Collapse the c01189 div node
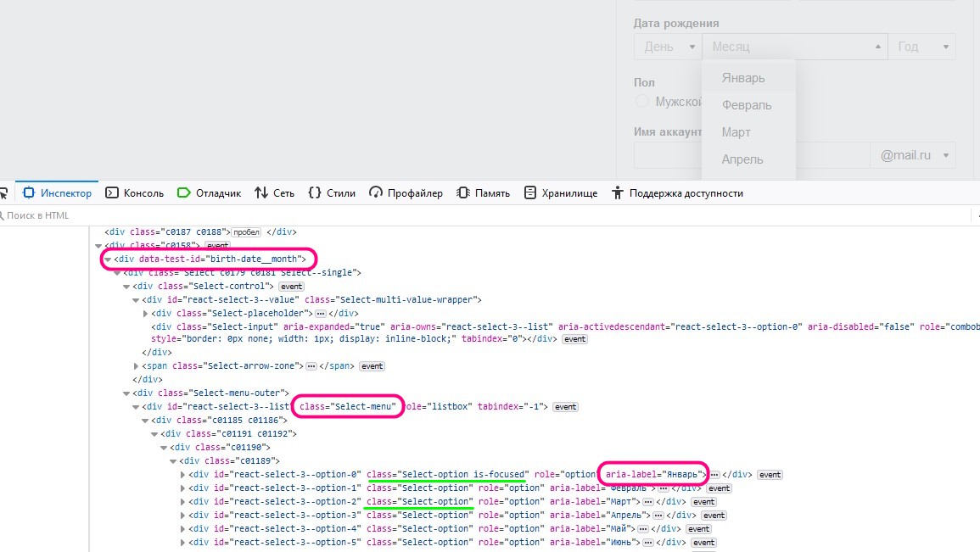 (173, 461)
